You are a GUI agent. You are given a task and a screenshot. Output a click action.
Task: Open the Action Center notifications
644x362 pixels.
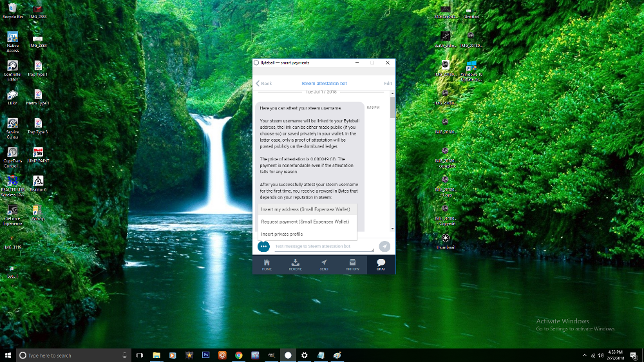click(634, 356)
